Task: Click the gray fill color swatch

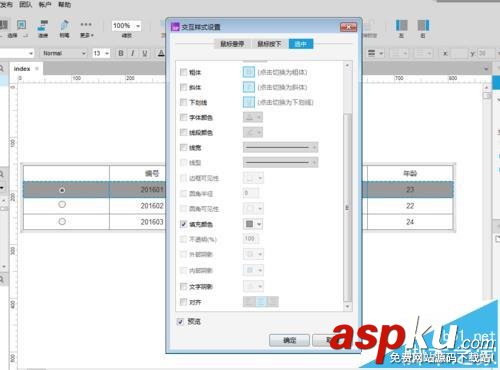Action: pos(249,224)
